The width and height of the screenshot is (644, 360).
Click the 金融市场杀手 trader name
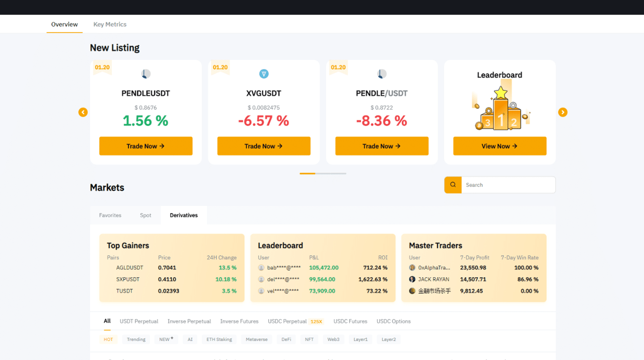(434, 291)
